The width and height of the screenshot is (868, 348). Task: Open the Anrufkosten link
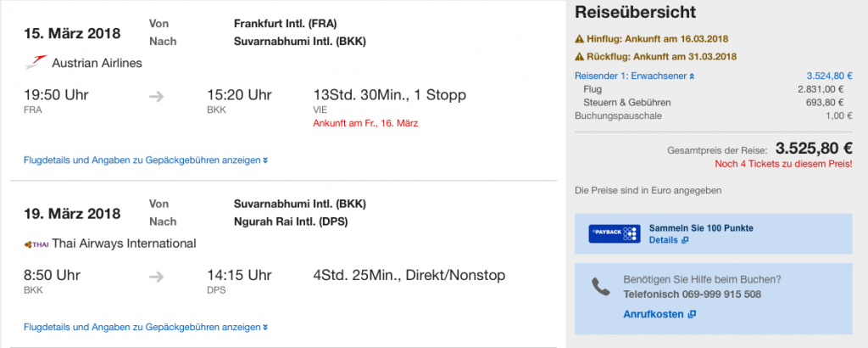pos(654,314)
